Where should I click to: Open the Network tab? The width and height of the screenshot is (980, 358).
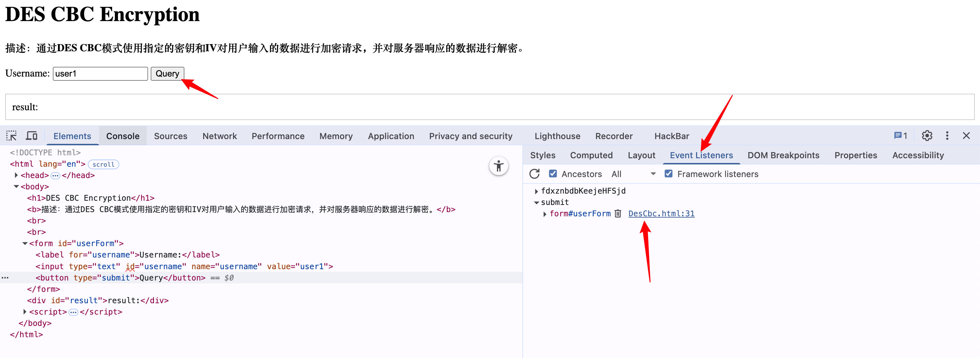[219, 136]
